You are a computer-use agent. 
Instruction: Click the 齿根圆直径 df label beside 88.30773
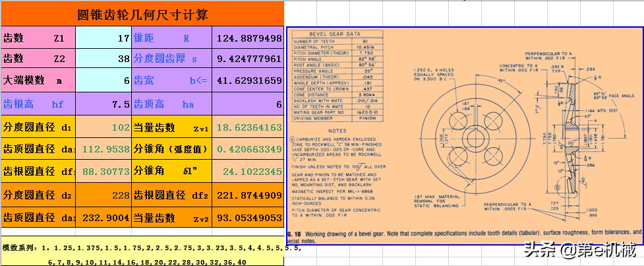pos(38,171)
